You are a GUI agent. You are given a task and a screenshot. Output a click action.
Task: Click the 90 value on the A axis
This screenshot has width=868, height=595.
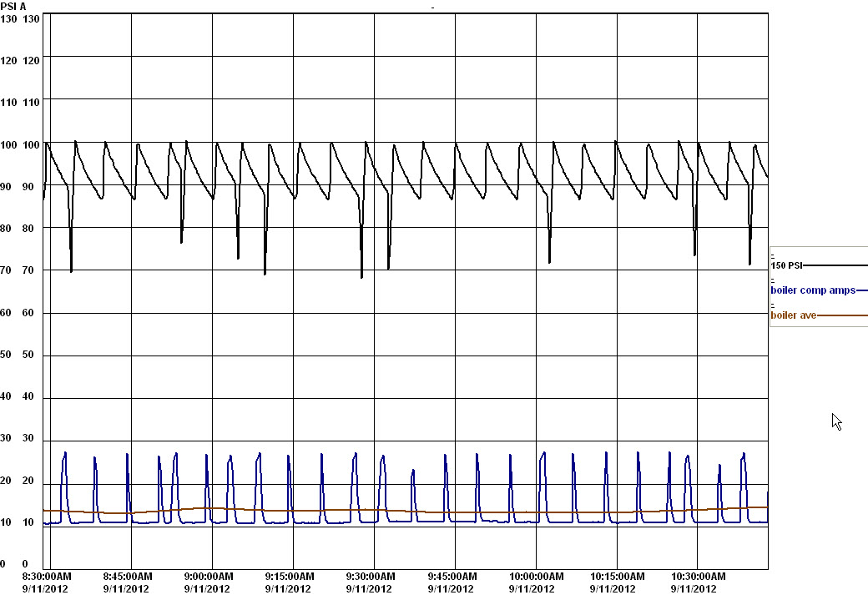[x=28, y=187]
